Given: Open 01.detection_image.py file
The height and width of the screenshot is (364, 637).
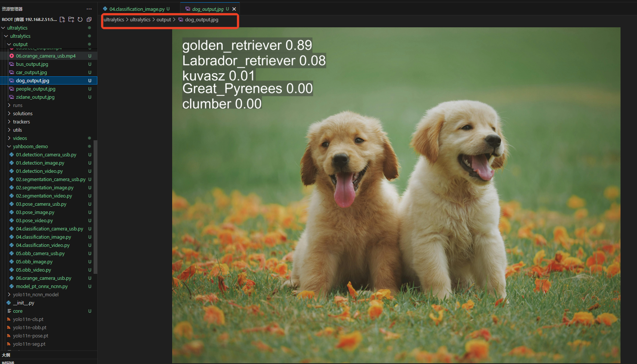Looking at the screenshot, I should click(x=49, y=163).
